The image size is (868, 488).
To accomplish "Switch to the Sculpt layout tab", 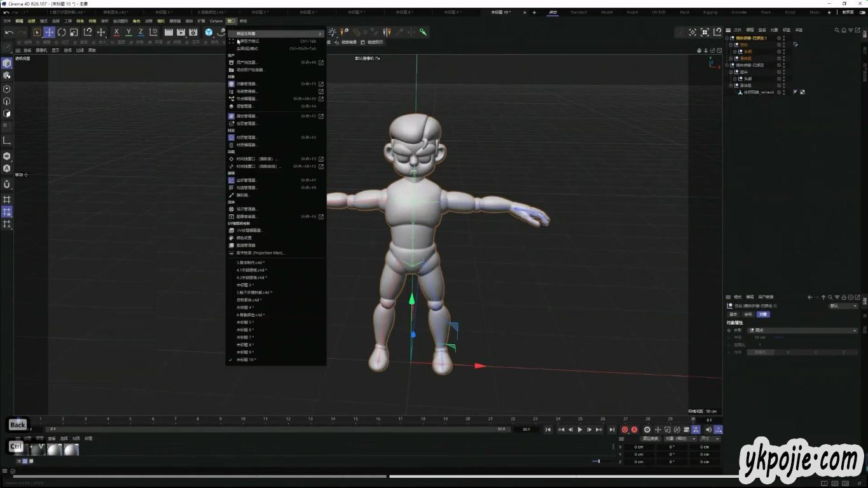I will point(632,12).
